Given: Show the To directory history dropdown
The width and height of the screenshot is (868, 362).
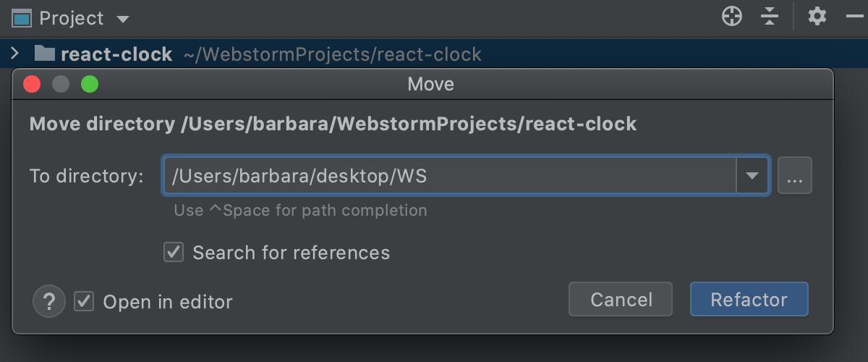Looking at the screenshot, I should 752,176.
